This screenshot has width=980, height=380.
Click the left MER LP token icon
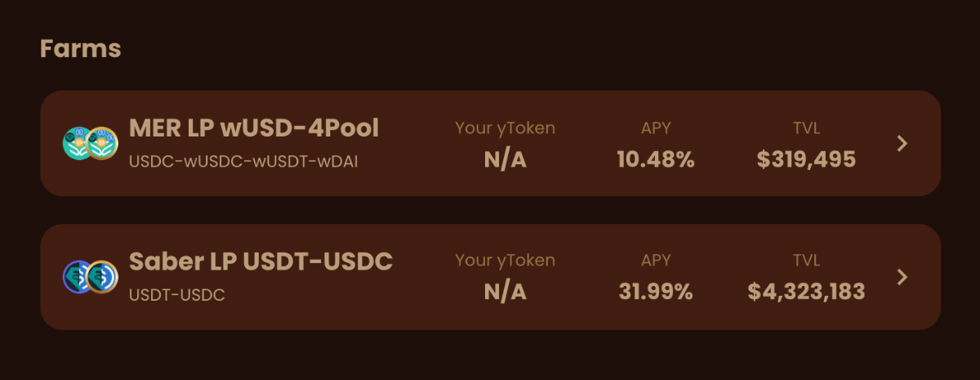(76, 143)
